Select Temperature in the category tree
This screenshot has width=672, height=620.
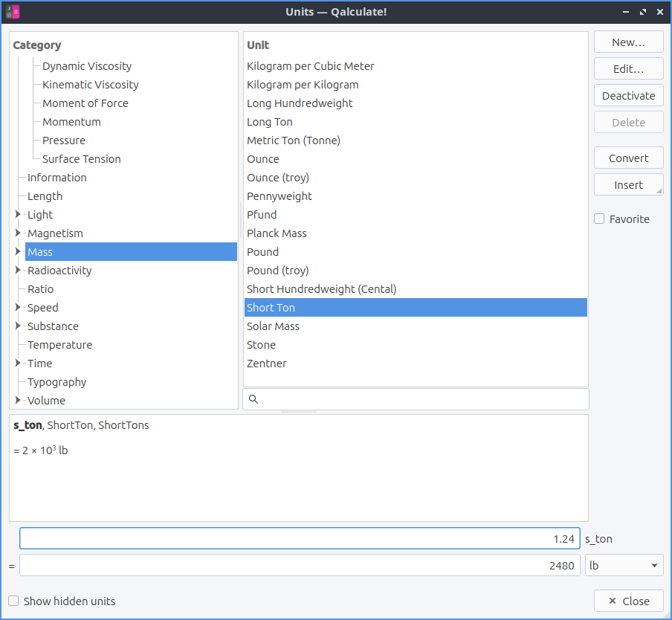click(x=59, y=345)
